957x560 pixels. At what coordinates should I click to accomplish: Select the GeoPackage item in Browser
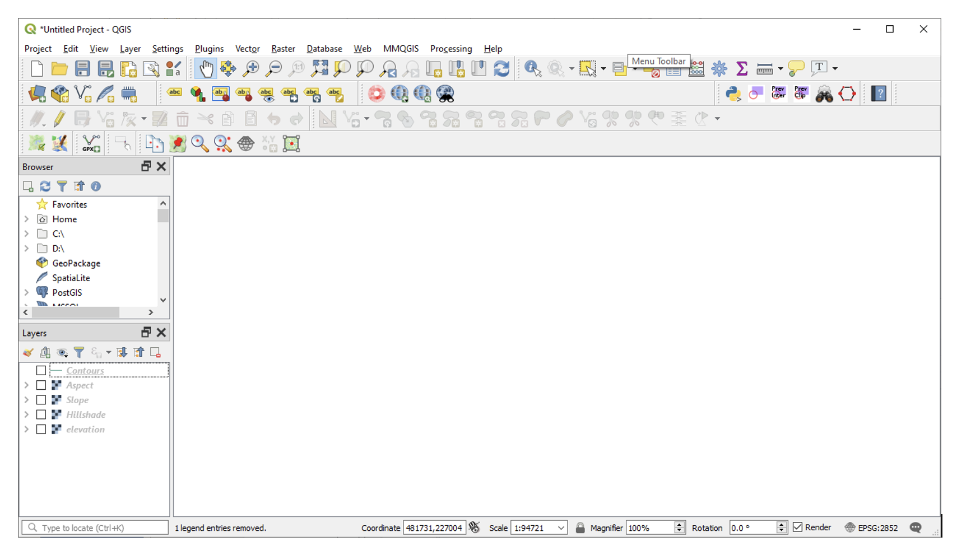(x=68, y=263)
